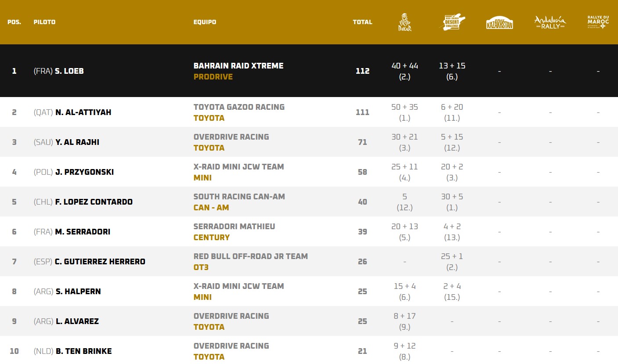Click Lopez Contardo's total of 40
This screenshot has height=364, width=618.
pyautogui.click(x=362, y=202)
